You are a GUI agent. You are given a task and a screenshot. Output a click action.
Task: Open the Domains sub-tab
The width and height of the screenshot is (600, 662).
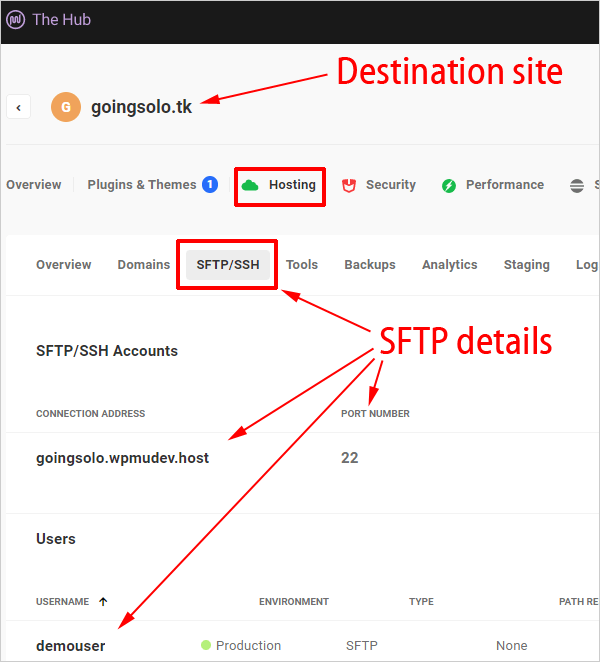pyautogui.click(x=144, y=264)
